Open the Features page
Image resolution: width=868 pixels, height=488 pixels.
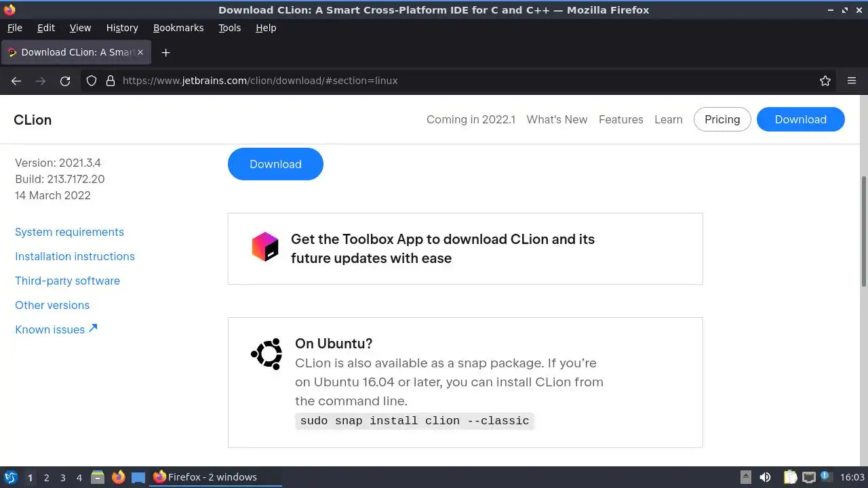point(621,119)
